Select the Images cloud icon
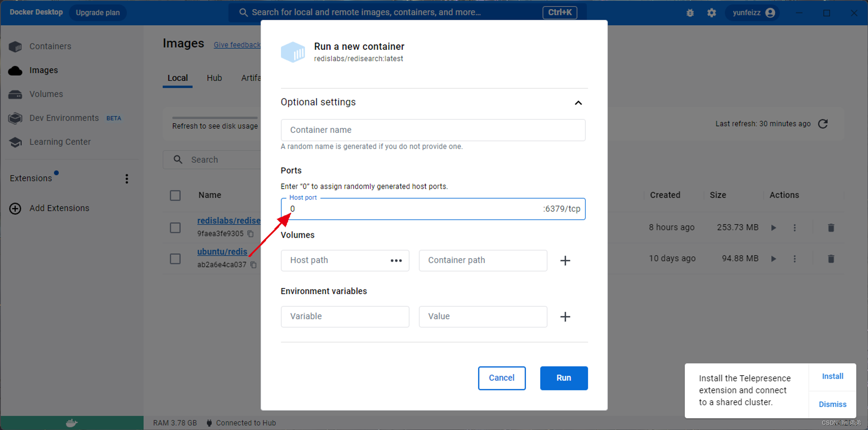This screenshot has width=868, height=430. [15, 70]
